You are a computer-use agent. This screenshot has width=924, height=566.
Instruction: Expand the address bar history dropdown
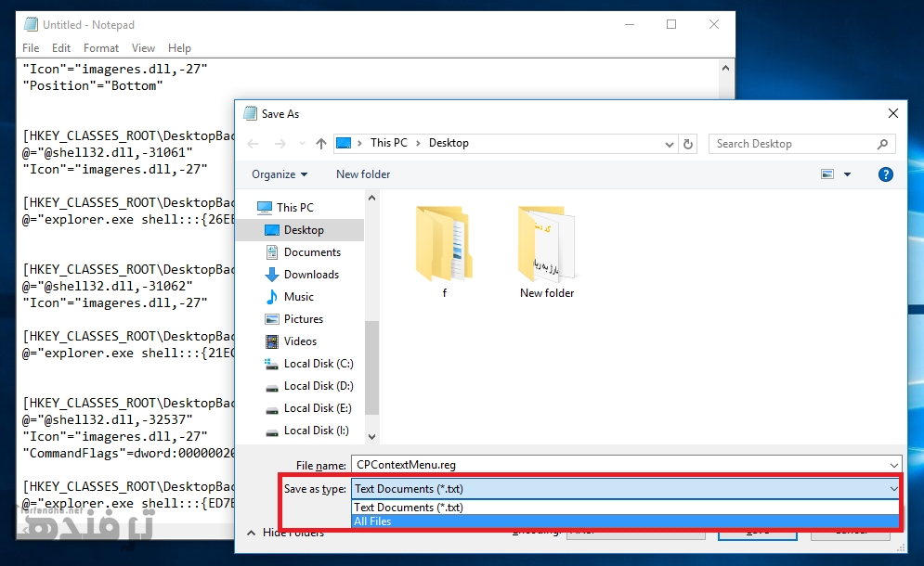(x=669, y=145)
